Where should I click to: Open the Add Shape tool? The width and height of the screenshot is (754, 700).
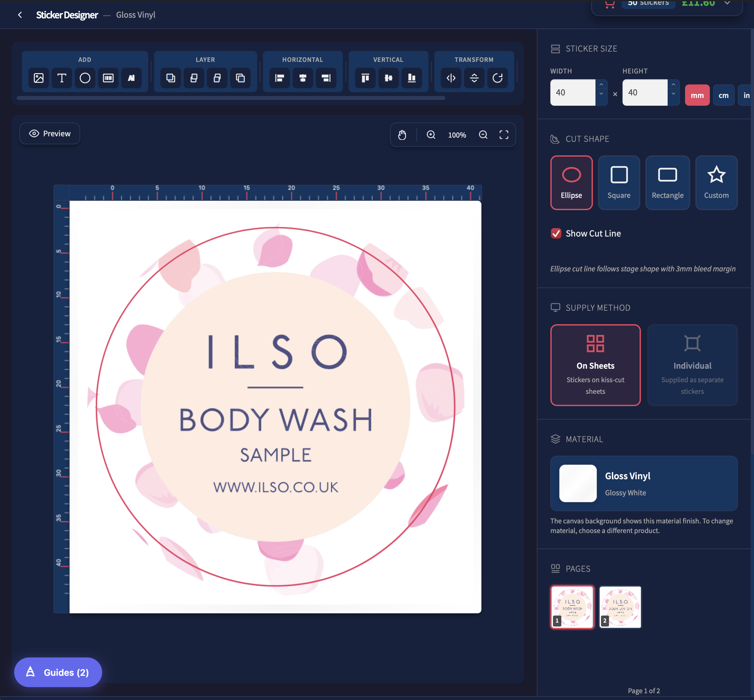85,78
